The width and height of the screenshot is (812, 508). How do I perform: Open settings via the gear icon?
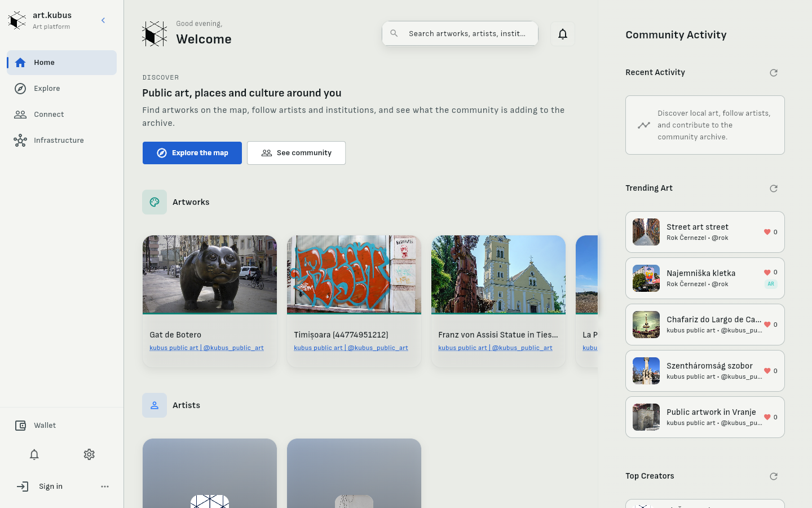(x=89, y=454)
